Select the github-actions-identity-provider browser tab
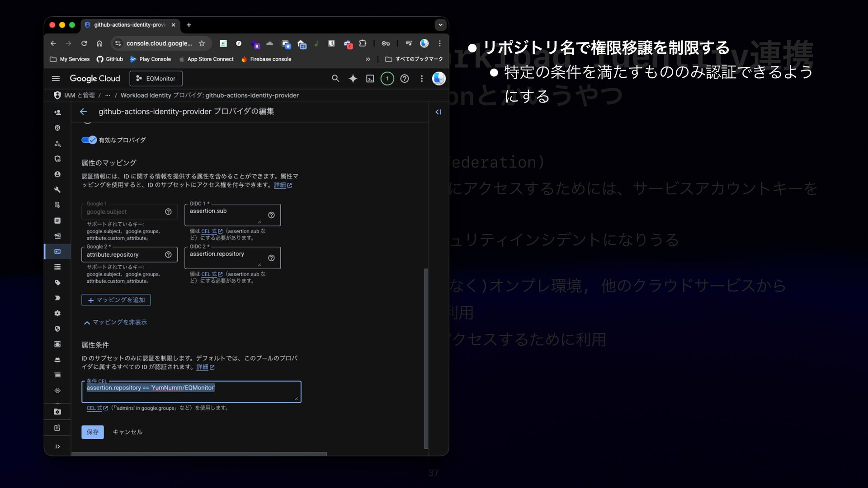The image size is (868, 488). (x=130, y=25)
